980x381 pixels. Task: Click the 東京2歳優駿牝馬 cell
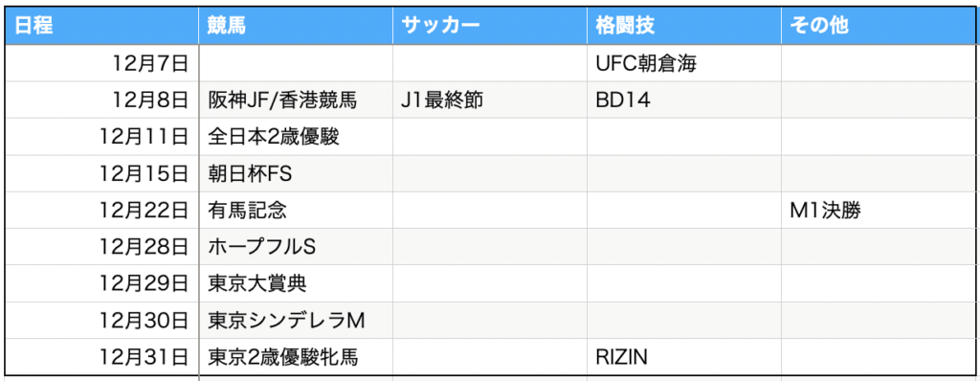pos(296,357)
